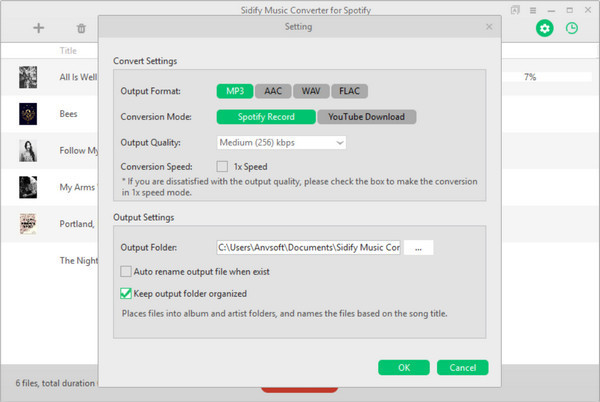Browse for output folder with ... button

[419, 247]
